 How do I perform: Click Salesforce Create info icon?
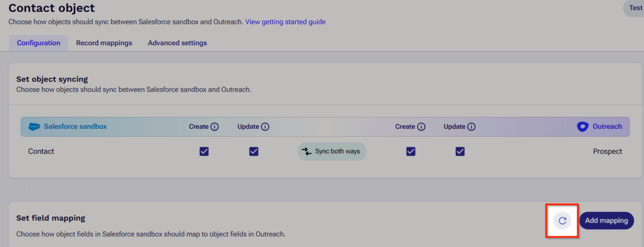[214, 127]
